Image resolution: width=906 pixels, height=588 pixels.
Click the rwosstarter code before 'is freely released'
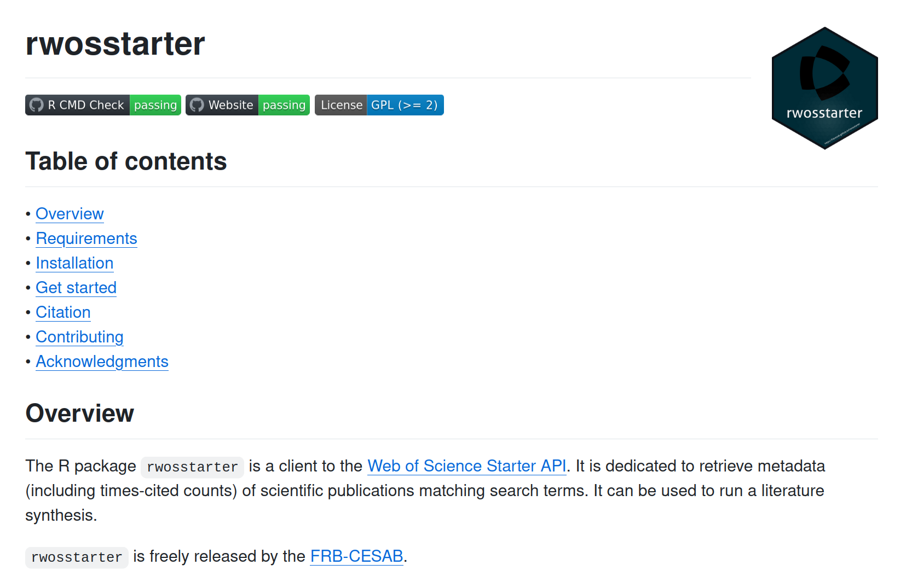click(77, 557)
